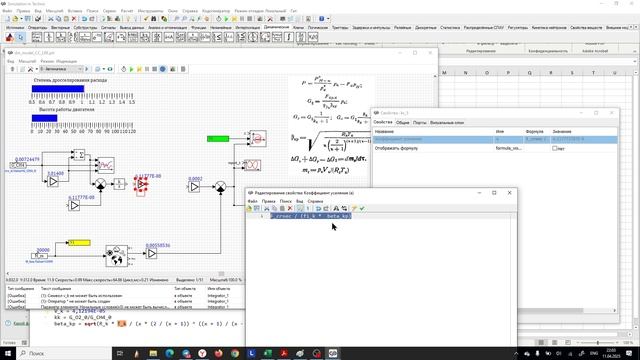Select the Earth atmosphere block in schematic

(116, 256)
